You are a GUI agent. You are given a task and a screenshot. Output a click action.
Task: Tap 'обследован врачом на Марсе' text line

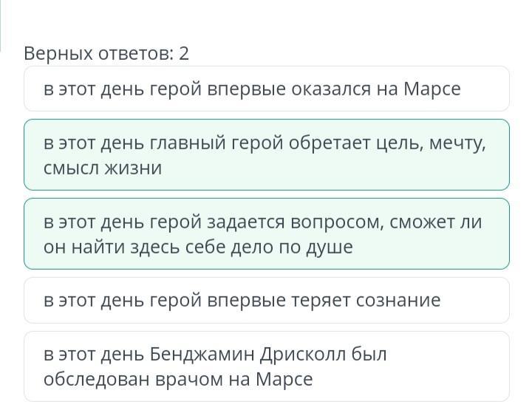pyautogui.click(x=177, y=380)
